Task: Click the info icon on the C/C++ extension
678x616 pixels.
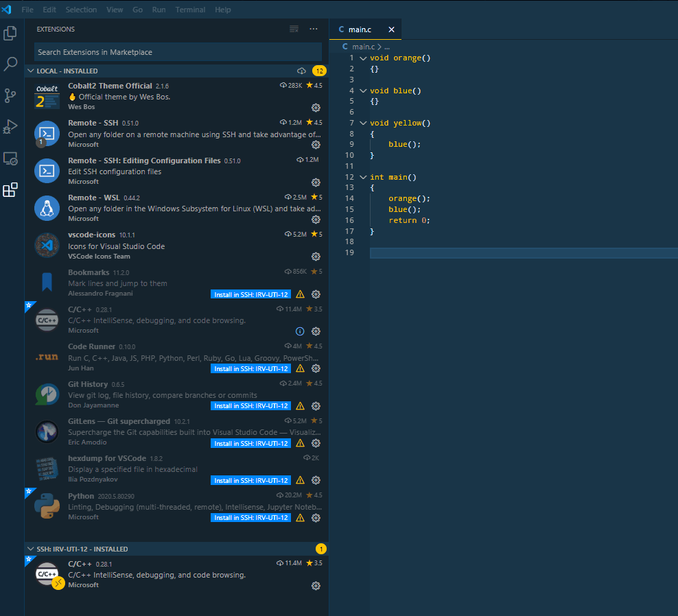Action: [300, 331]
